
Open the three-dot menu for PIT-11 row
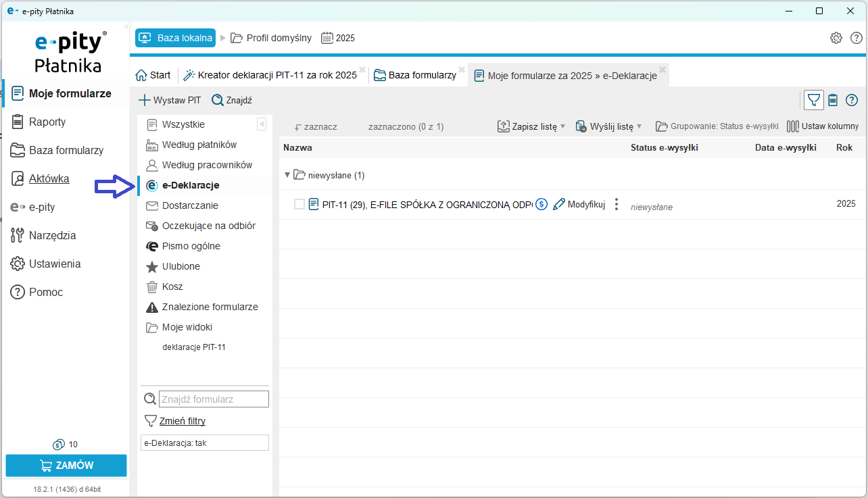tap(616, 204)
